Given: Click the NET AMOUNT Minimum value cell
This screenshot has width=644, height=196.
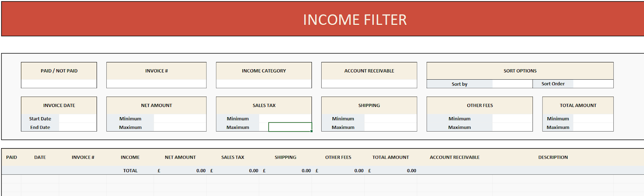Looking at the screenshot, I should pyautogui.click(x=180, y=119).
